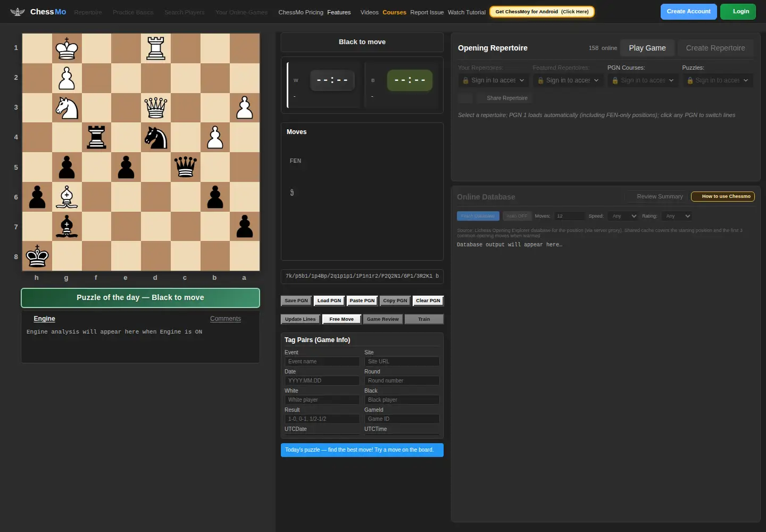Toggle the Train mode button
The image size is (766, 532).
[424, 319]
